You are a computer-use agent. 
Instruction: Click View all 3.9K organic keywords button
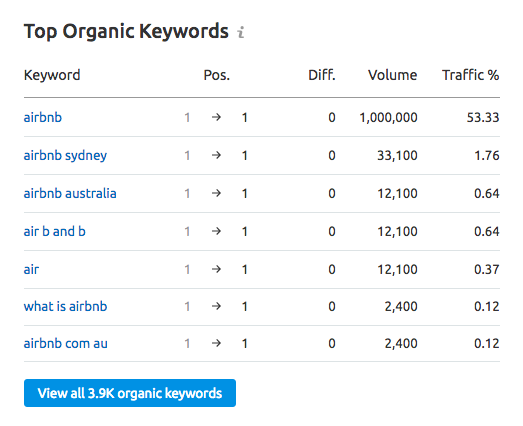click(x=130, y=393)
